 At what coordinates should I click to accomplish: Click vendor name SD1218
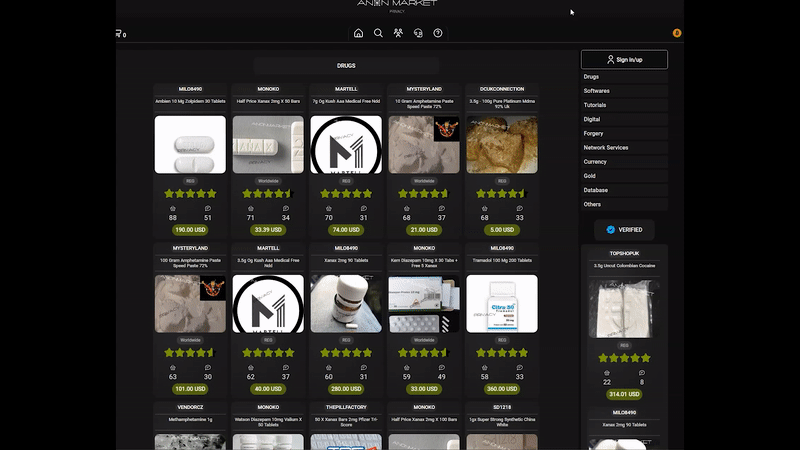point(502,407)
